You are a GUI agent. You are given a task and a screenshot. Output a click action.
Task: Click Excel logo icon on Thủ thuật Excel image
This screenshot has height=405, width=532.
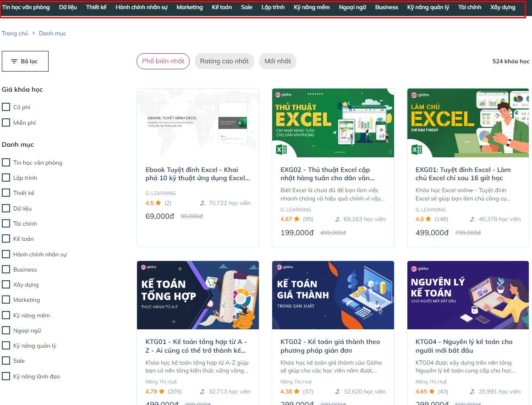tap(281, 150)
